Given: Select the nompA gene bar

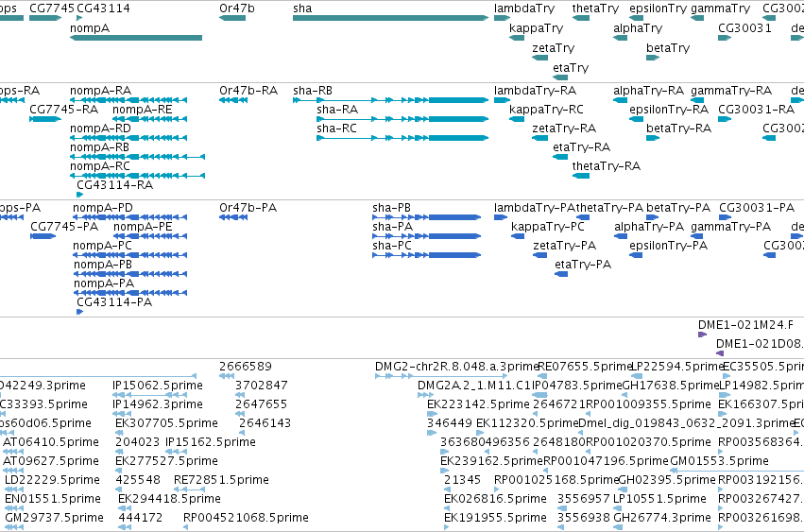Looking at the screenshot, I should tap(136, 38).
